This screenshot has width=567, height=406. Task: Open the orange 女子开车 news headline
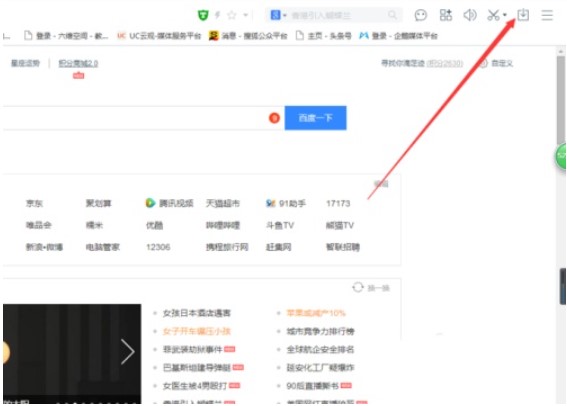[197, 331]
